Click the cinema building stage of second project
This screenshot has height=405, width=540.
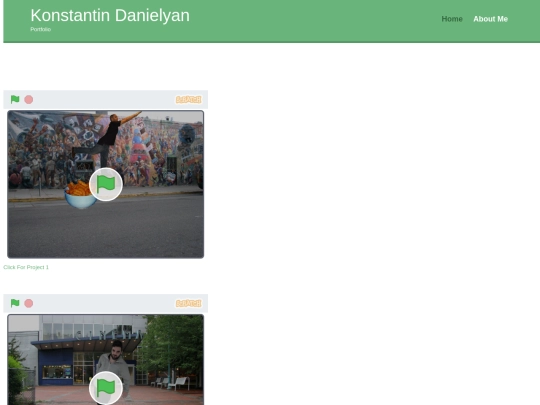click(105, 360)
